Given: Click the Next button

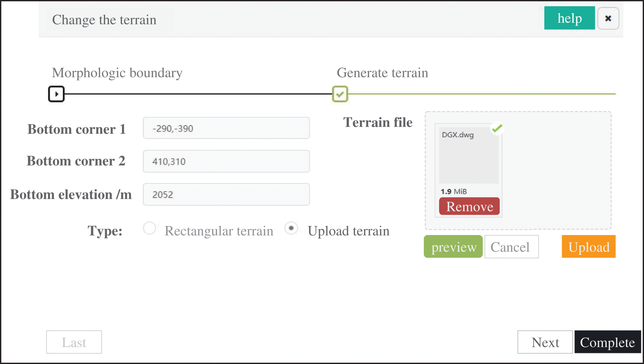Looking at the screenshot, I should click(545, 342).
